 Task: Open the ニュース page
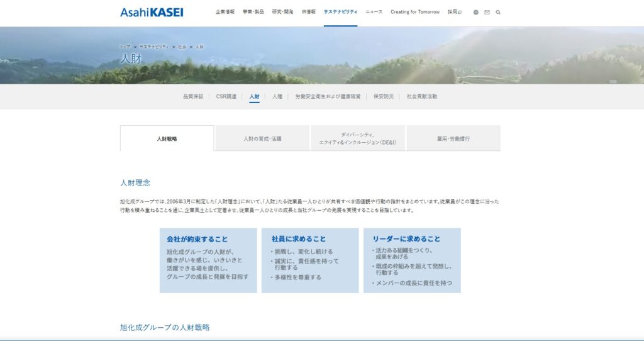(x=374, y=12)
